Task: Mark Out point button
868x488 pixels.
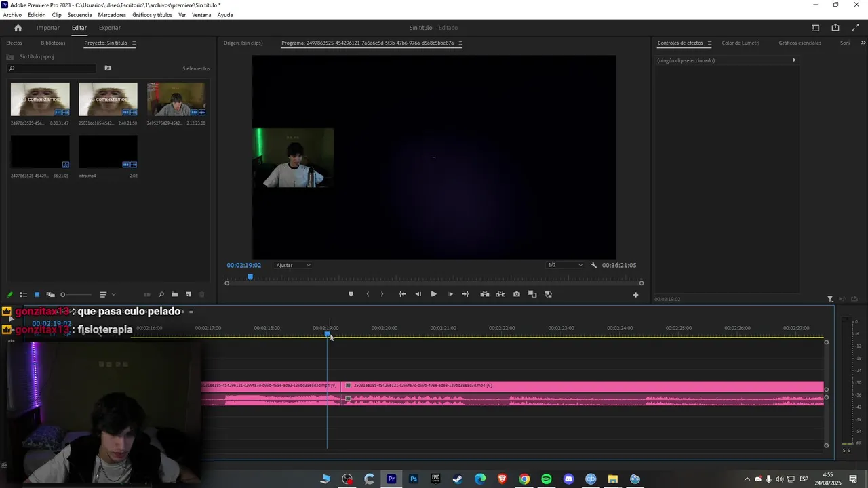Action: (x=382, y=294)
